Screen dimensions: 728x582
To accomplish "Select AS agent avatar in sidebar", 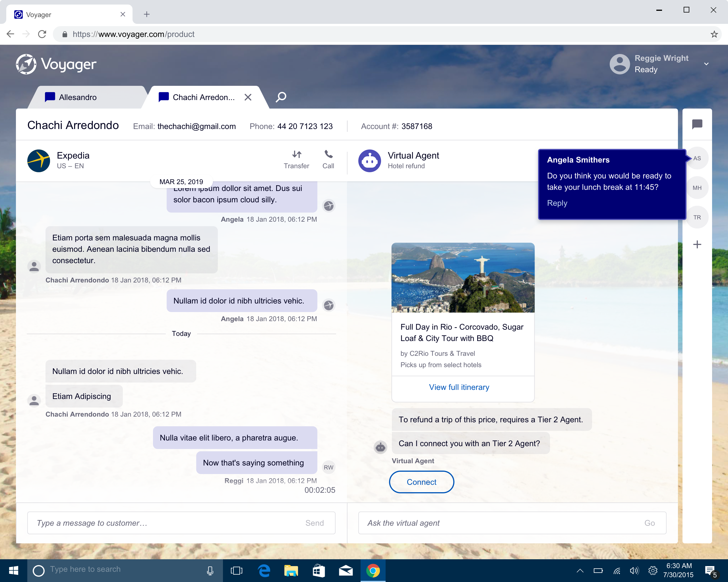I will tap(697, 158).
